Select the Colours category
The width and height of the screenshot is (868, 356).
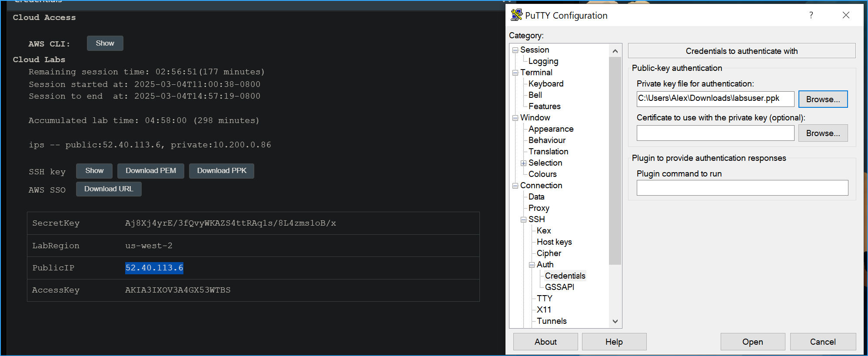coord(542,174)
